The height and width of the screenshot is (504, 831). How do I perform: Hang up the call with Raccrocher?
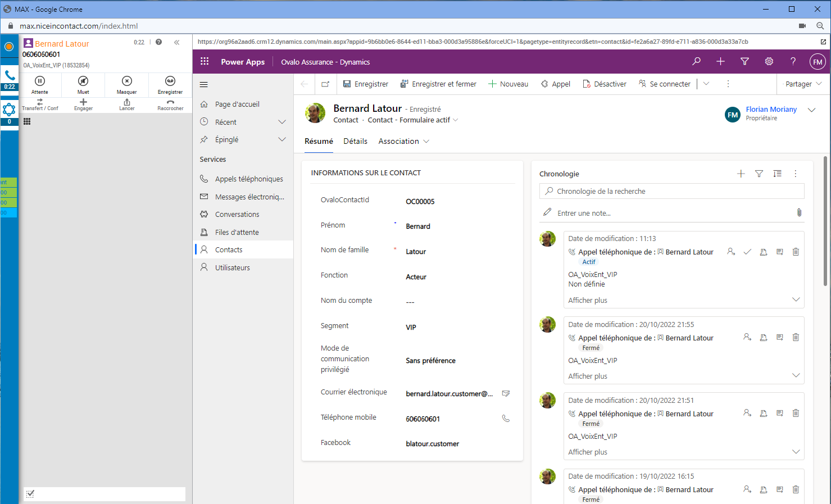tap(170, 105)
